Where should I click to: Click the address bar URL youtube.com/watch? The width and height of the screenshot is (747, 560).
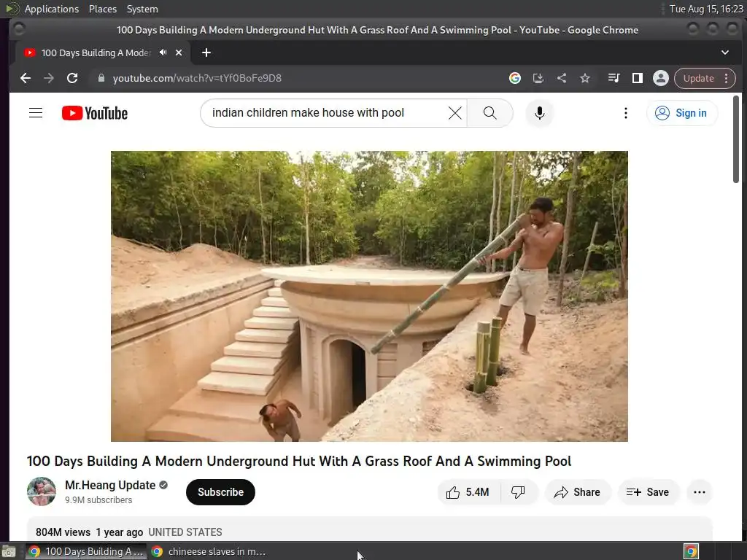tap(197, 78)
